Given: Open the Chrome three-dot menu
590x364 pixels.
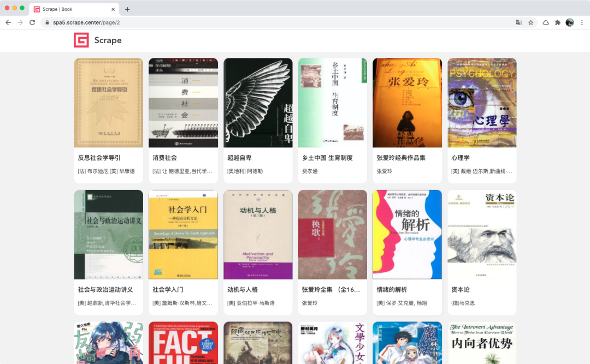Looking at the screenshot, I should click(582, 22).
